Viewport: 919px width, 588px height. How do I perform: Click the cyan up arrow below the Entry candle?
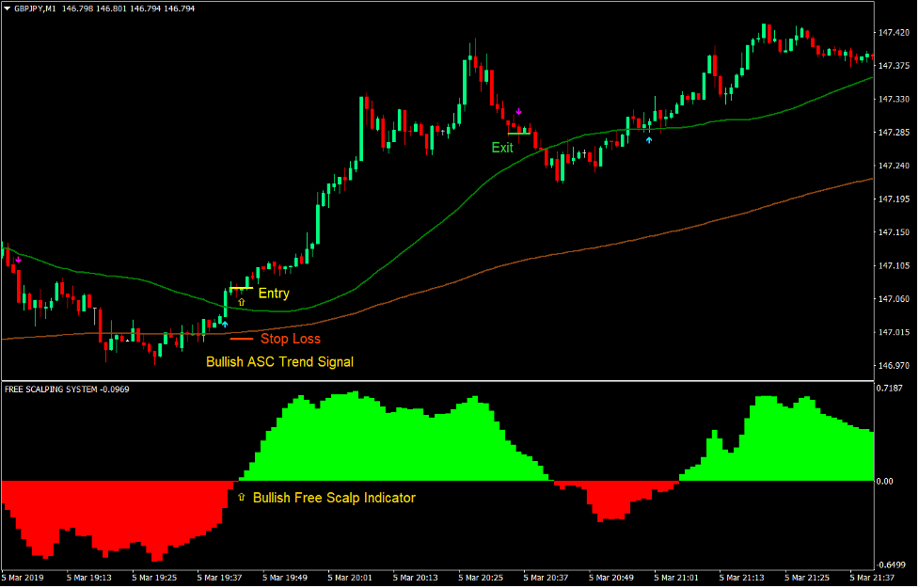pos(224,324)
